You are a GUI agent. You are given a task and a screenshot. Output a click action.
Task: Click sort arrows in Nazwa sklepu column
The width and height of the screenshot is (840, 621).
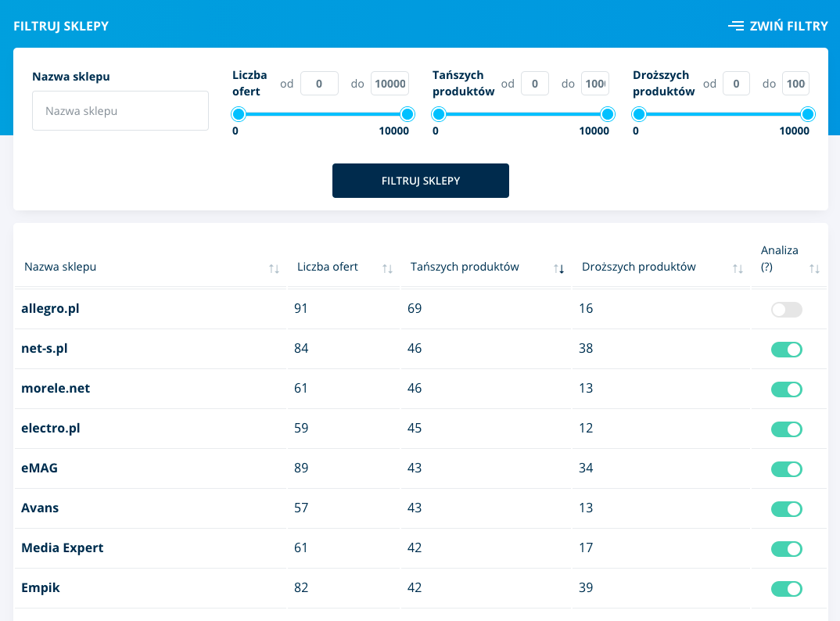point(274,268)
